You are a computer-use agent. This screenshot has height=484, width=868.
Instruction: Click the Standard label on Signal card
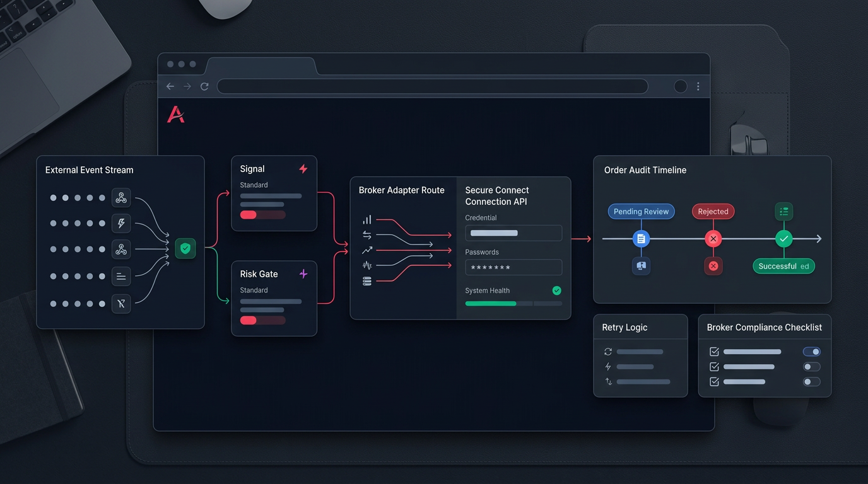click(254, 185)
